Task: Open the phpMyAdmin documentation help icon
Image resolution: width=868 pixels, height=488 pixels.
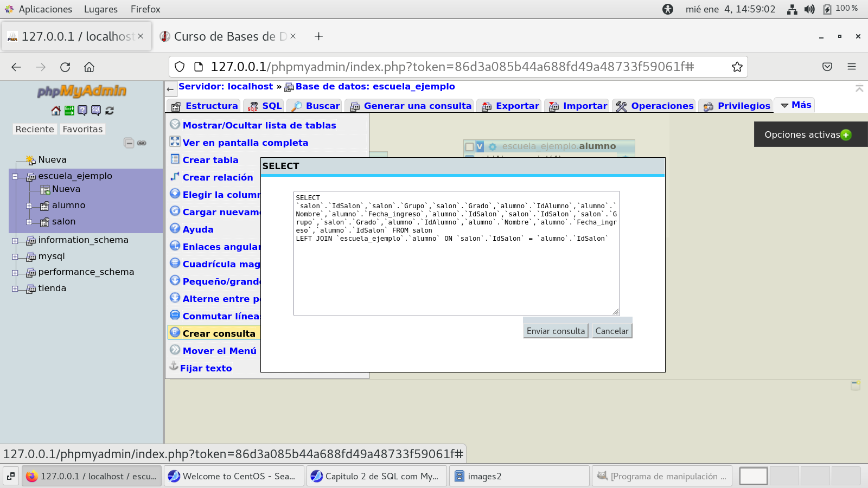Action: tap(82, 111)
